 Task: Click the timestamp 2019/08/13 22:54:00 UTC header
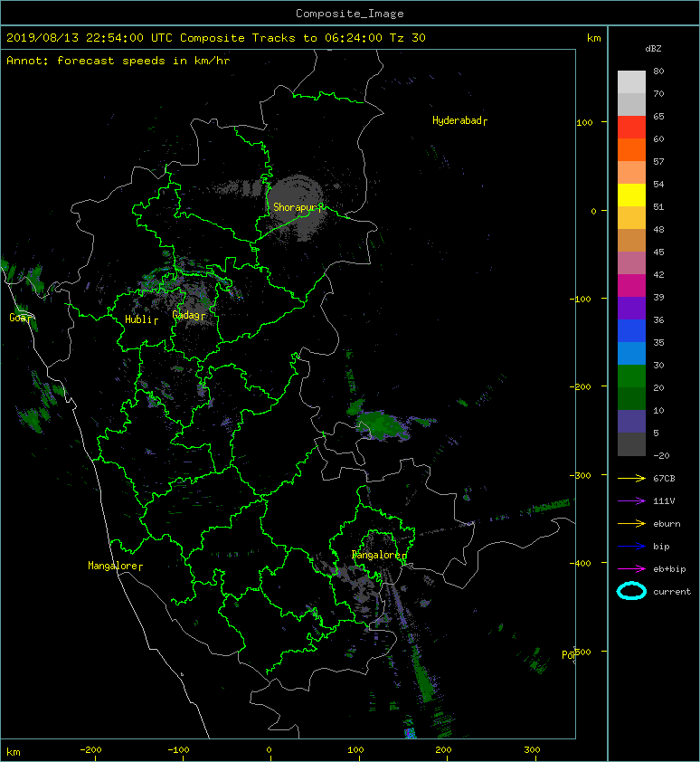[90, 38]
